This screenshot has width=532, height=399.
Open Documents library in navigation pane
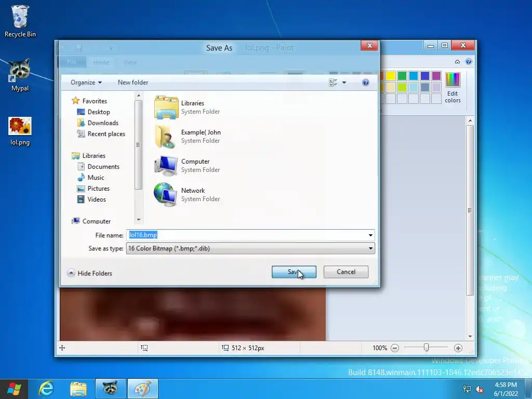click(x=98, y=167)
